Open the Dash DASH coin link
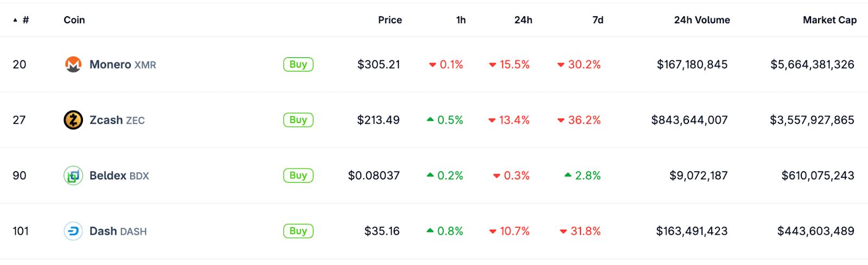 tap(118, 231)
